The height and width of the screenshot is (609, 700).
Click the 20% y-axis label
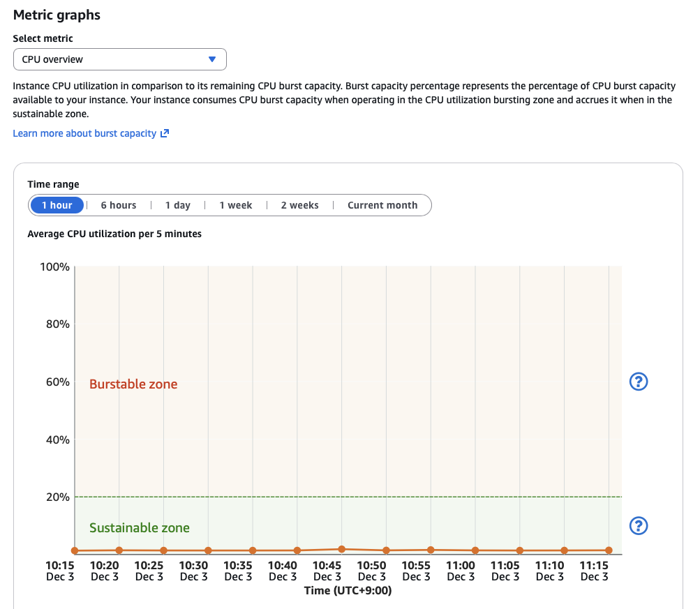point(58,497)
